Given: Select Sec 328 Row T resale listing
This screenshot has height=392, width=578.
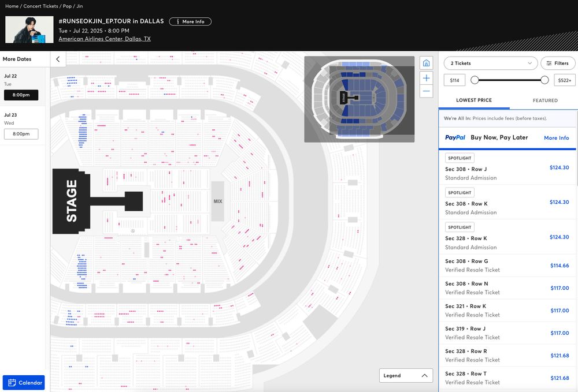Looking at the screenshot, I should click(507, 378).
